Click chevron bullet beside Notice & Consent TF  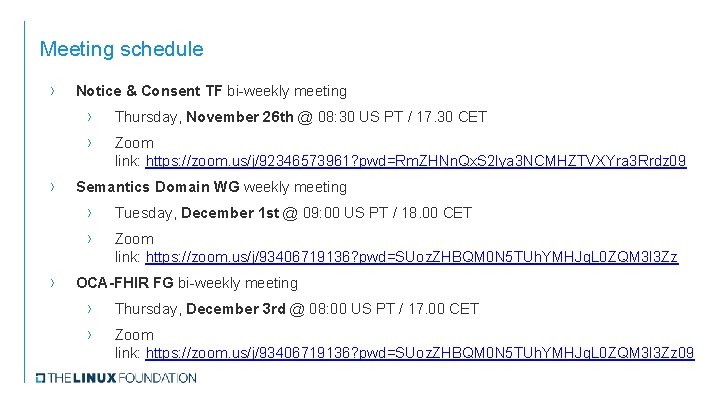[52, 91]
